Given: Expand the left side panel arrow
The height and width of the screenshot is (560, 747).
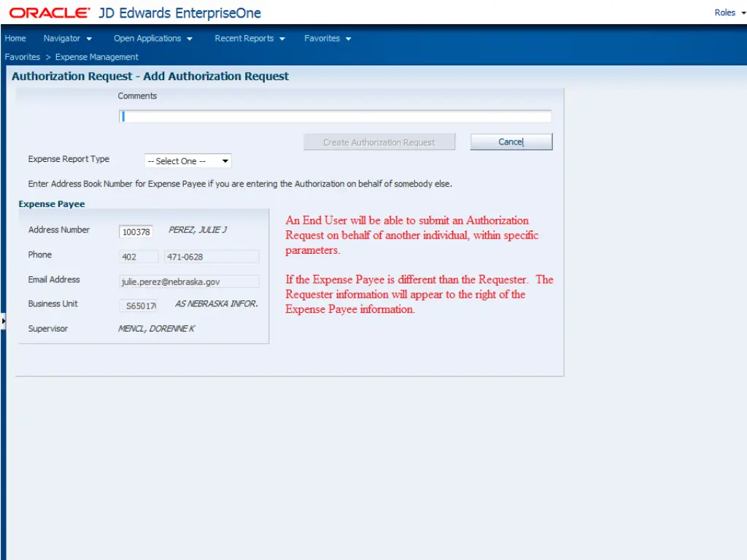Looking at the screenshot, I should click(3, 321).
